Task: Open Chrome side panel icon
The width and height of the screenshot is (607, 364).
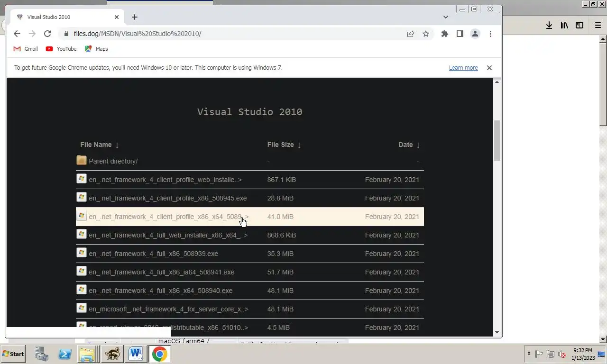Action: click(x=460, y=34)
